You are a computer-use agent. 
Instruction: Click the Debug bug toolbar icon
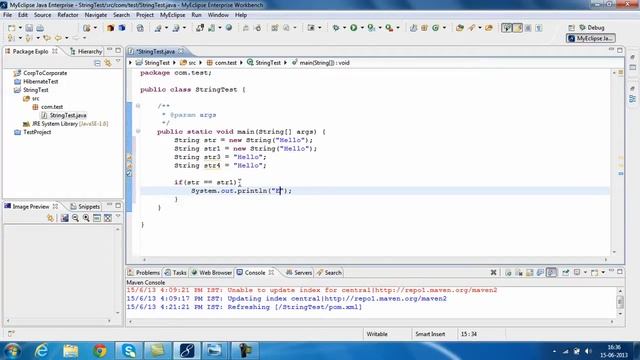click(336, 28)
